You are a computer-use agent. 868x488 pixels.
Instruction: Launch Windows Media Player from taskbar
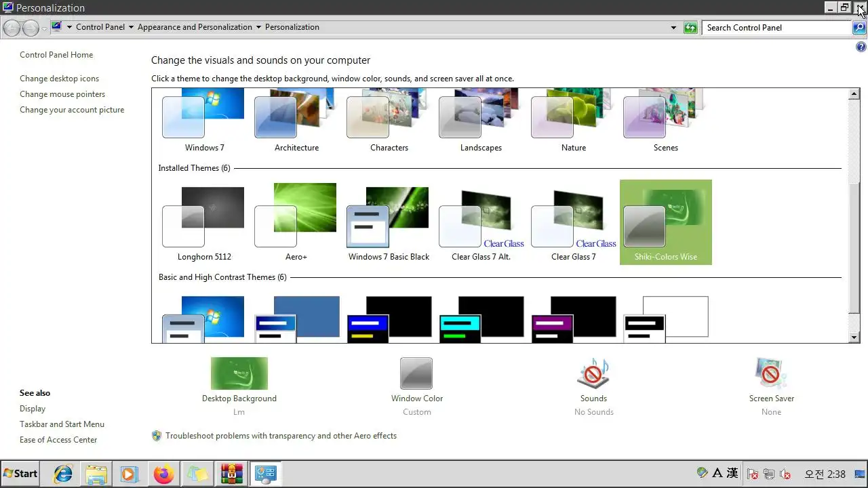pyautogui.click(x=130, y=474)
